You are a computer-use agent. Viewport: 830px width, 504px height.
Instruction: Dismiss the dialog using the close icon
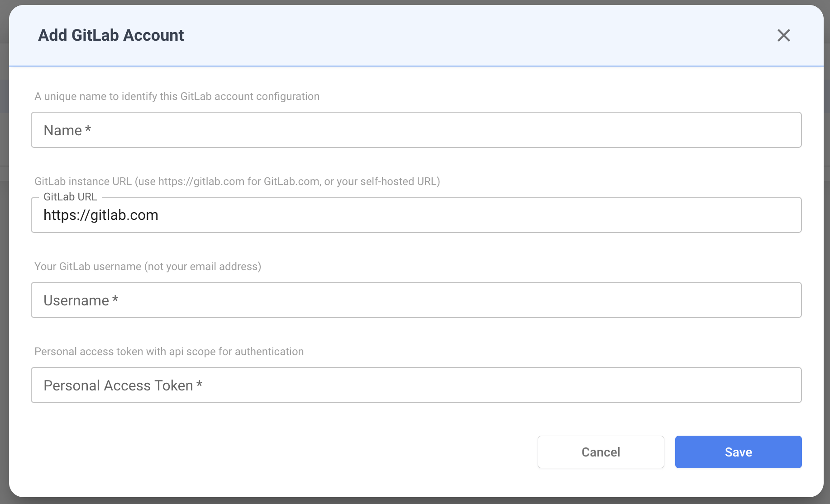pos(784,35)
